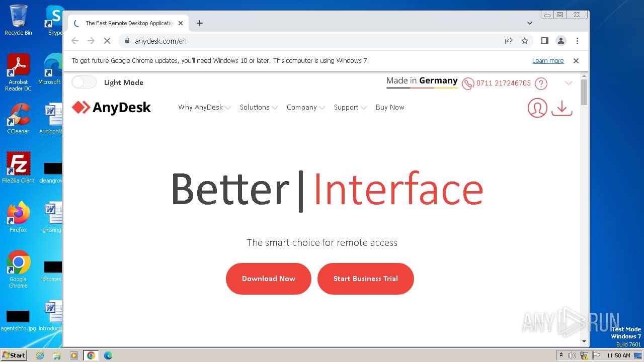Click the lock icon in address bar
This screenshot has width=644, height=362.
tap(127, 41)
